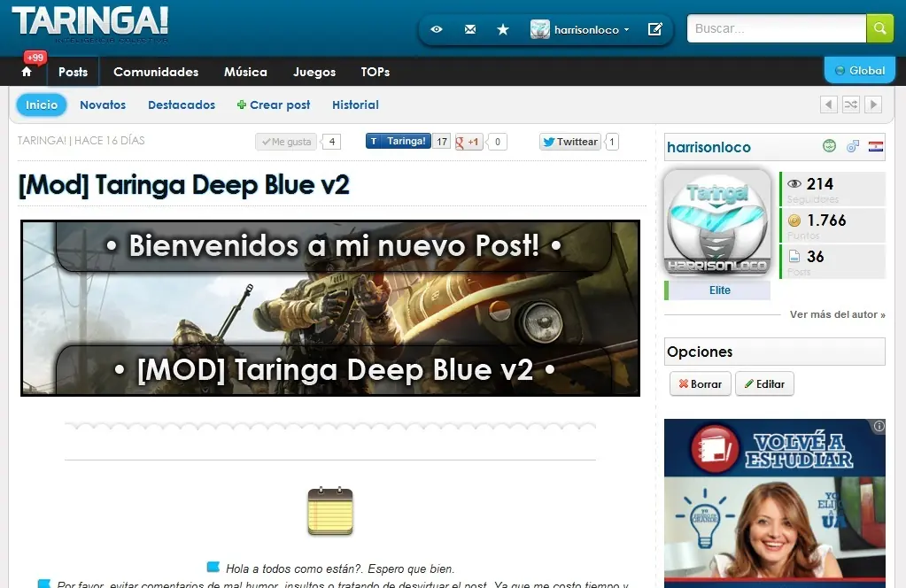
Task: Click the country flag icon by author
Action: click(875, 147)
